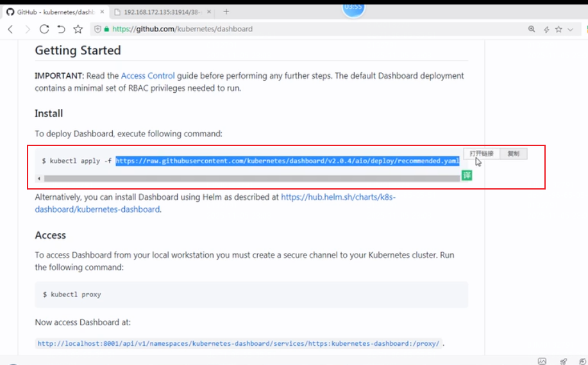Click the favorites star at address bar right

[x=559, y=29]
